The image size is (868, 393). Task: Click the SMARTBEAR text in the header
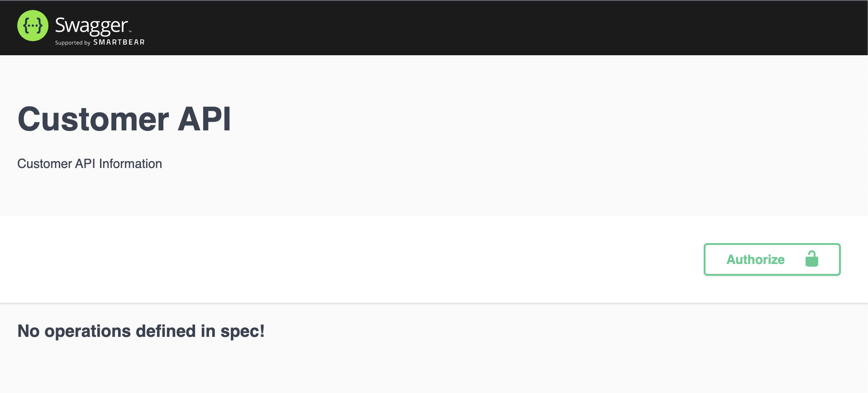coord(119,42)
